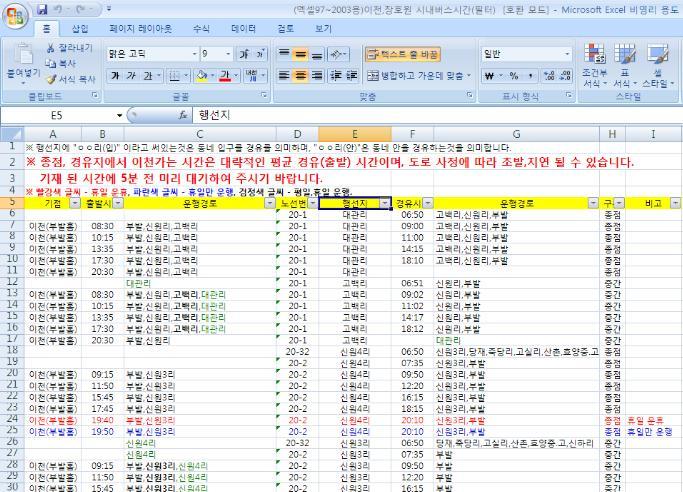Increase the decimal places

[549, 76]
